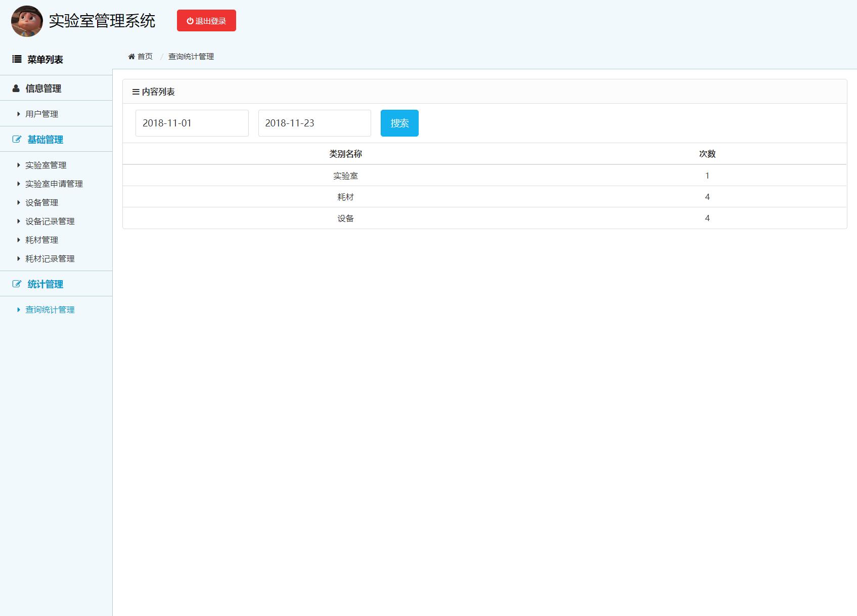857x616 pixels.
Task: Click 查询统计管理 in the breadcrumb
Action: 191,56
